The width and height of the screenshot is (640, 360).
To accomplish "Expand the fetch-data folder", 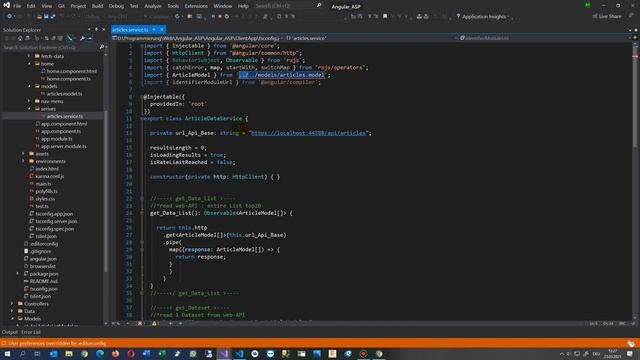I will (x=29, y=56).
